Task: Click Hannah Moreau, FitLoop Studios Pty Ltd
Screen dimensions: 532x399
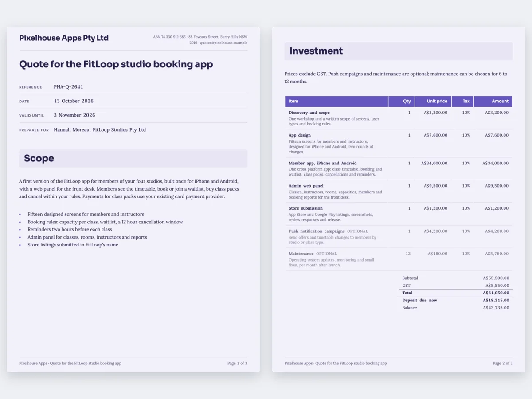Action: point(100,130)
